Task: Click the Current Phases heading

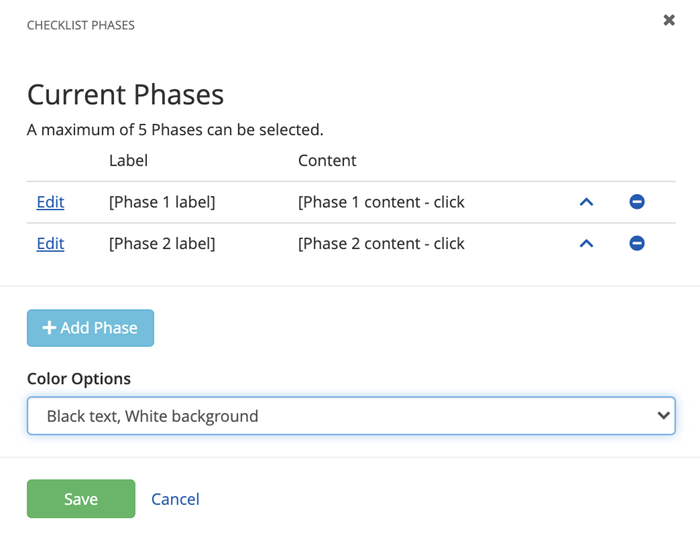Action: (x=125, y=95)
